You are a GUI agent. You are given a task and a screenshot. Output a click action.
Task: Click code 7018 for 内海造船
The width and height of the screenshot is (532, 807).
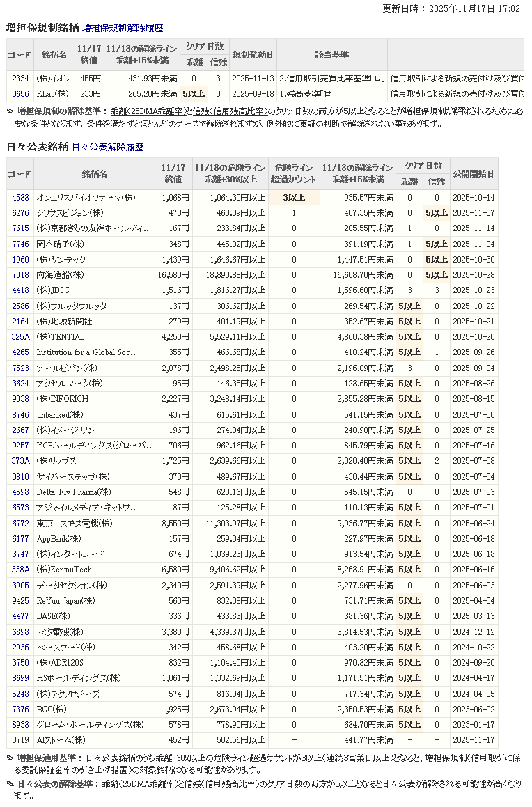pos(20,275)
